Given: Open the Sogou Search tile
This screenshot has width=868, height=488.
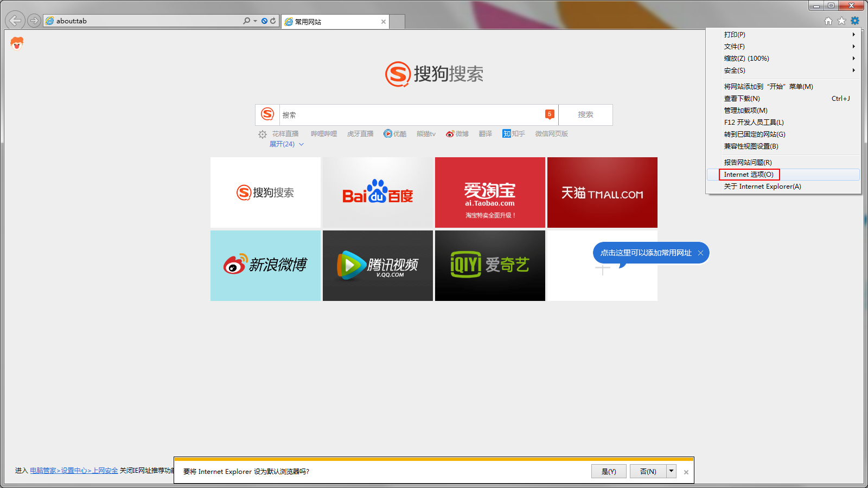Looking at the screenshot, I should click(x=265, y=192).
